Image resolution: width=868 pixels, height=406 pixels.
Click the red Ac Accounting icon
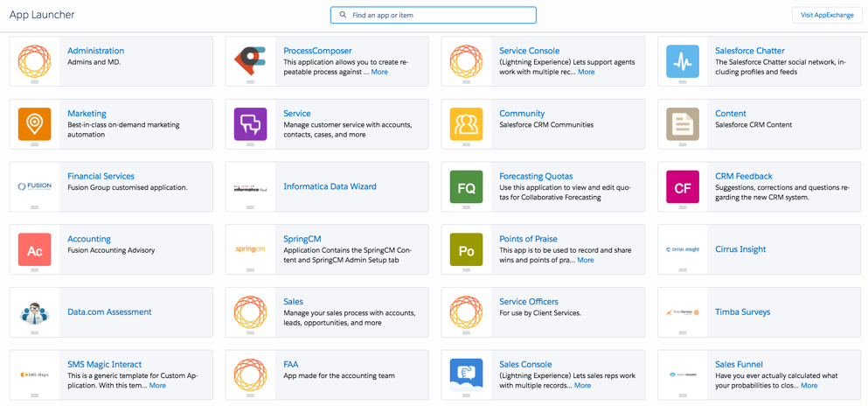34,249
